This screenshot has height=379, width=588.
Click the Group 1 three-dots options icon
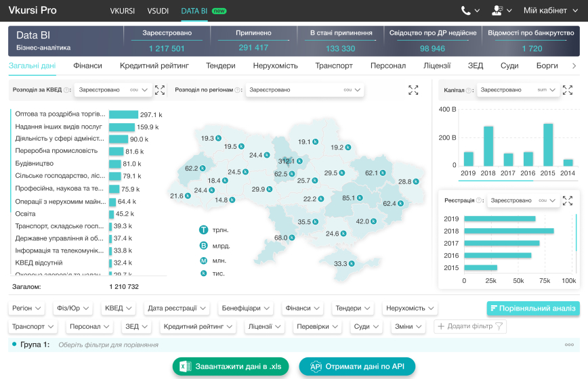click(569, 344)
